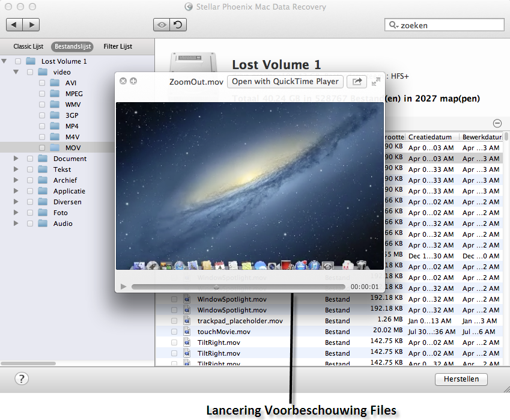Click the WMV folder icon
Image resolution: width=510 pixels, height=420 pixels.
click(55, 105)
